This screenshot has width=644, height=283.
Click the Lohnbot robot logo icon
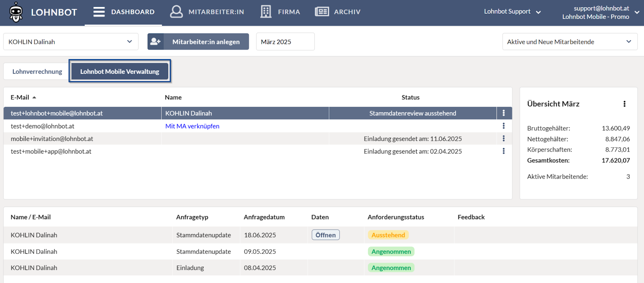pyautogui.click(x=16, y=12)
